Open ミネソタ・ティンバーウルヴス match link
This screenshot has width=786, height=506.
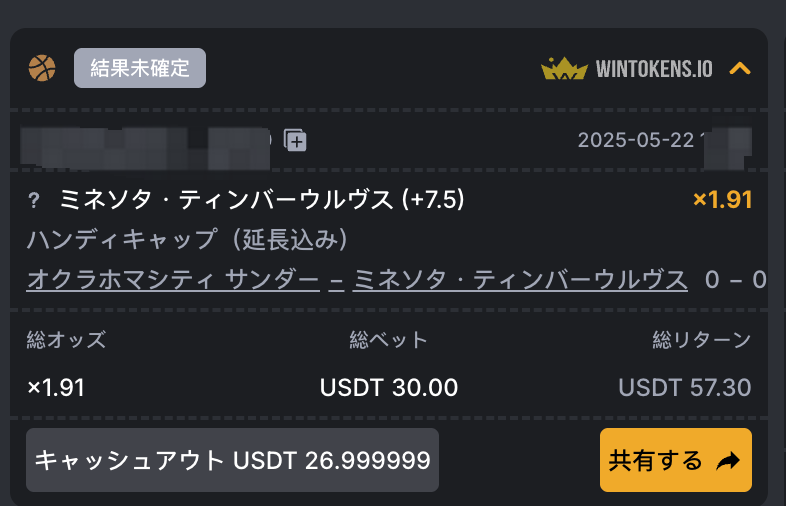click(x=520, y=279)
